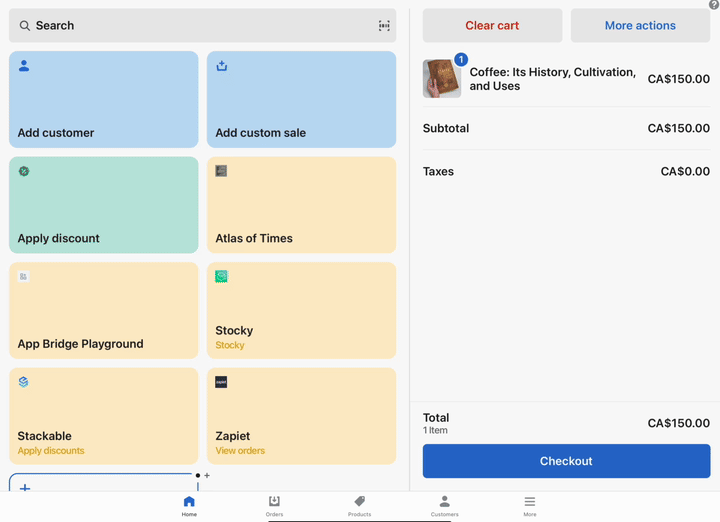Click the Add customer tile

tap(104, 100)
